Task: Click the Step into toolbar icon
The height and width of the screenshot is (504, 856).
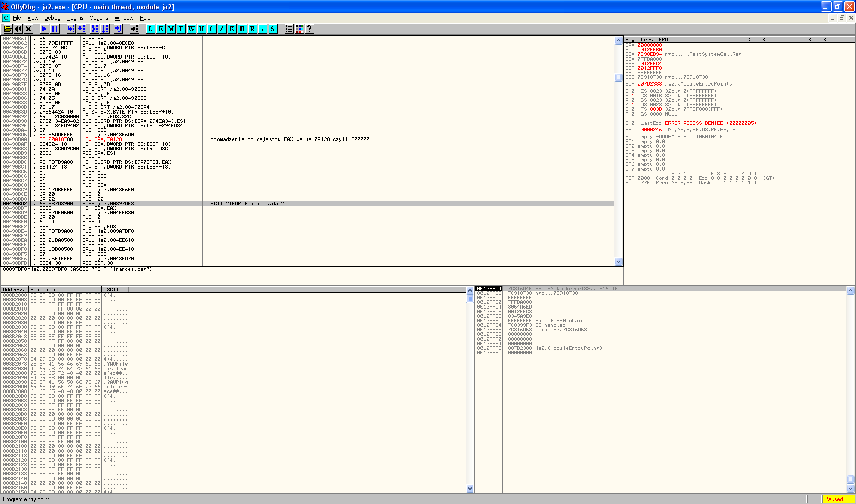Action: tap(71, 29)
